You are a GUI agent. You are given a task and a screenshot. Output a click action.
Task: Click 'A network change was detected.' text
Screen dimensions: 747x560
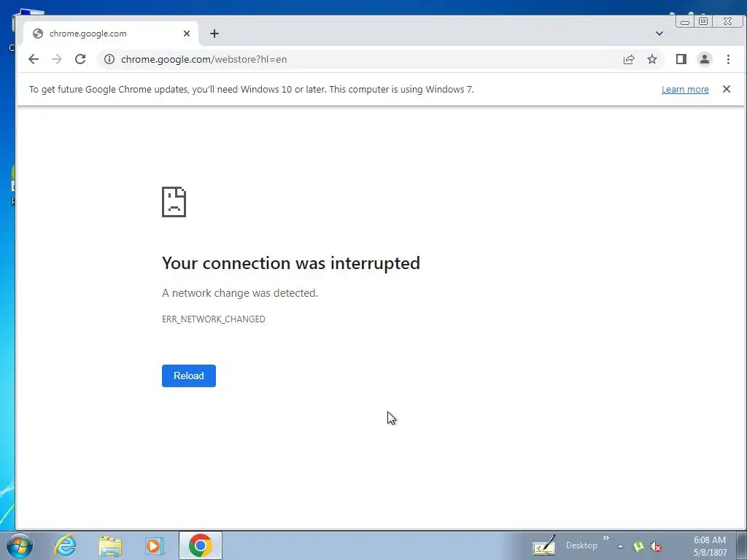pos(239,293)
